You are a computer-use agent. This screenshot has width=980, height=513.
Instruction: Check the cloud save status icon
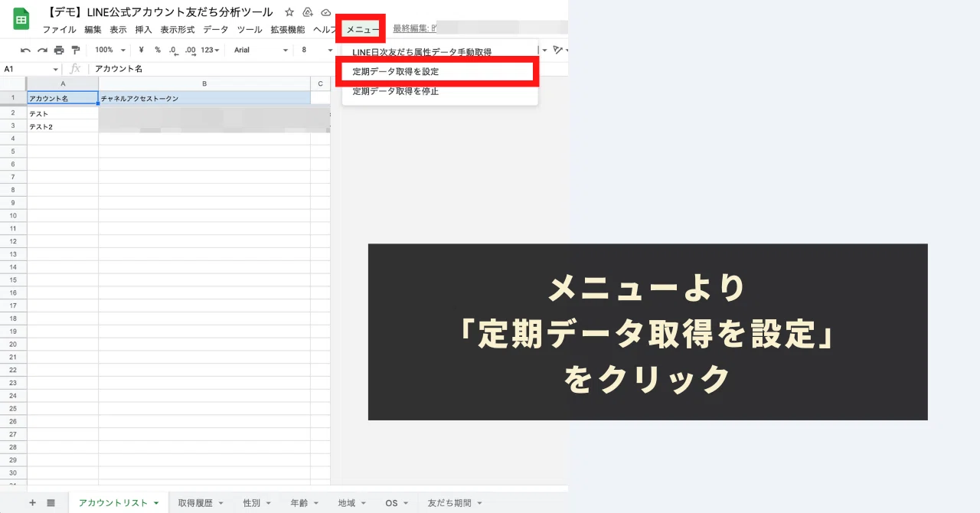click(x=326, y=12)
